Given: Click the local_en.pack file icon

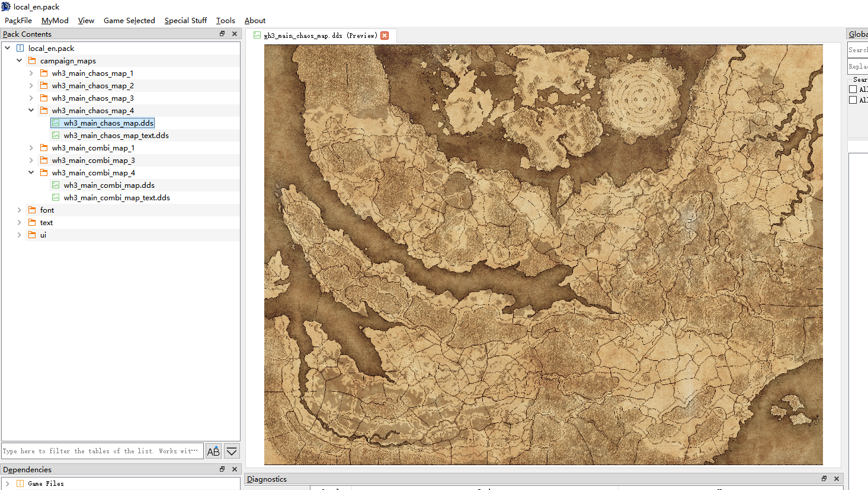Looking at the screenshot, I should 20,48.
